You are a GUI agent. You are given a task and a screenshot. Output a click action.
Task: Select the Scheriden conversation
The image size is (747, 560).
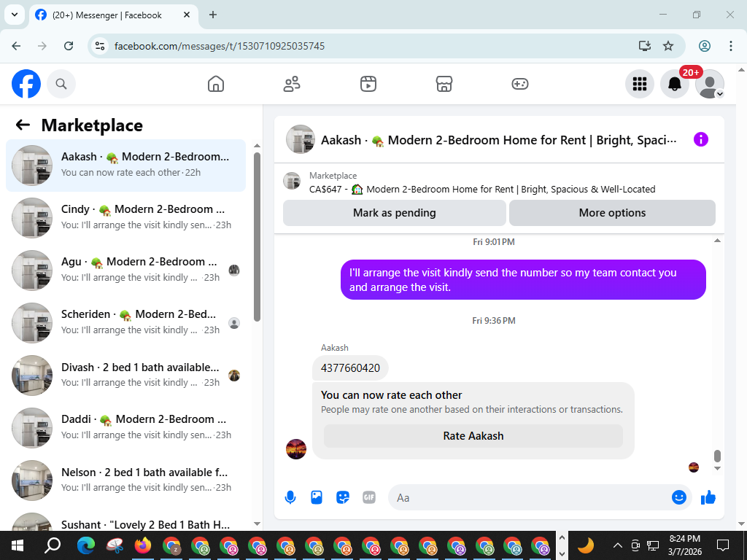[x=125, y=323]
